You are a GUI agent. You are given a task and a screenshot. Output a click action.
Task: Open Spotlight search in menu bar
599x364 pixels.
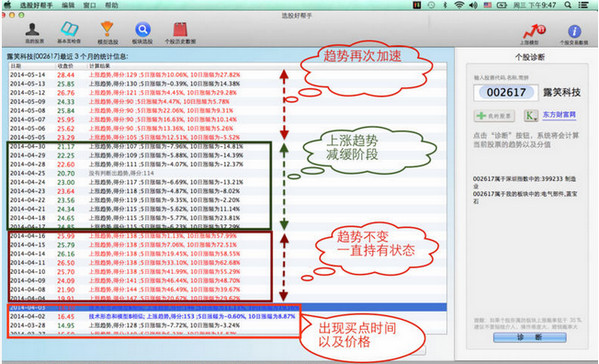click(x=568, y=5)
